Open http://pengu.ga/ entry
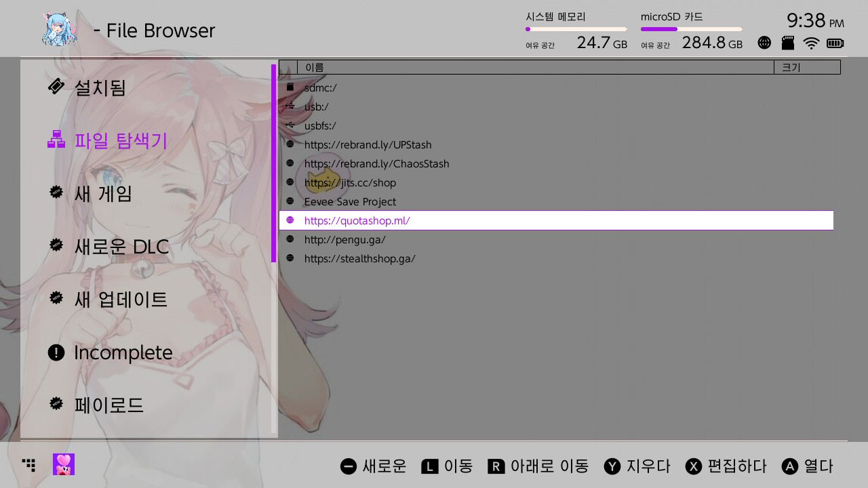The height and width of the screenshot is (488, 868). click(556, 239)
